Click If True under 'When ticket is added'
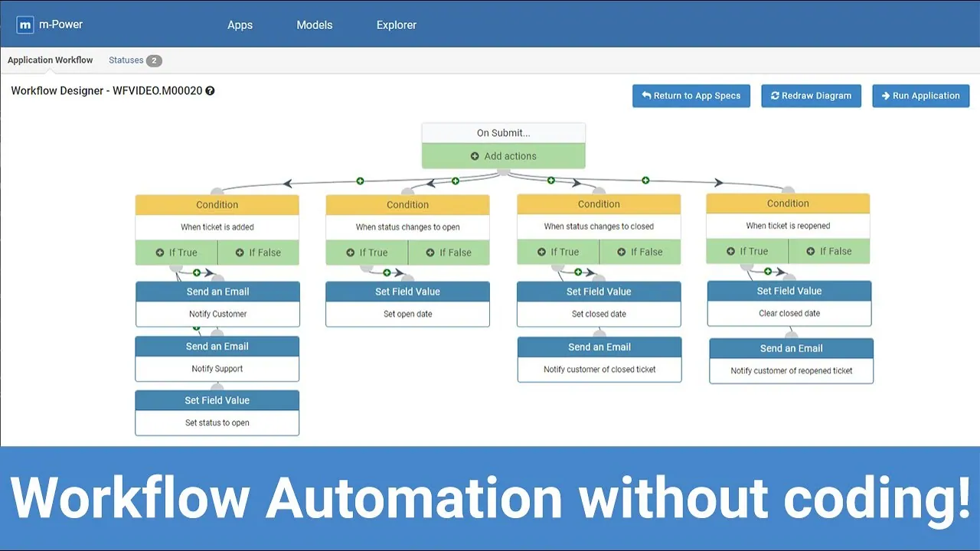This screenshot has width=980, height=551. click(176, 253)
